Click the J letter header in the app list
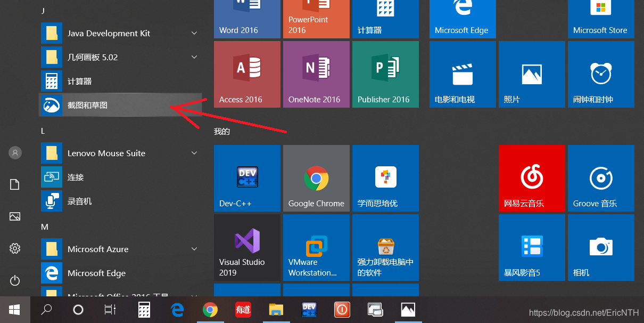This screenshot has width=644, height=323. (43, 11)
